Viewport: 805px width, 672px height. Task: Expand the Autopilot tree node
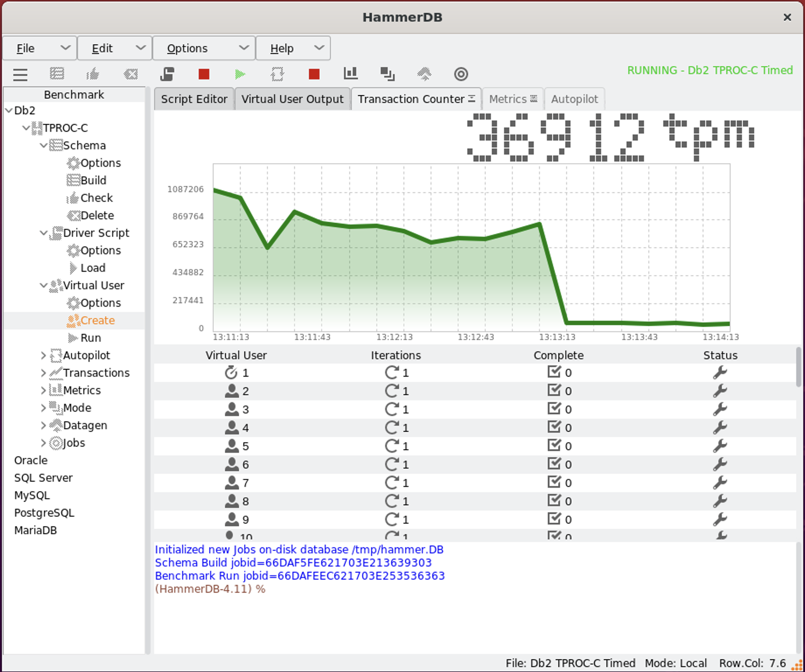pyautogui.click(x=43, y=355)
